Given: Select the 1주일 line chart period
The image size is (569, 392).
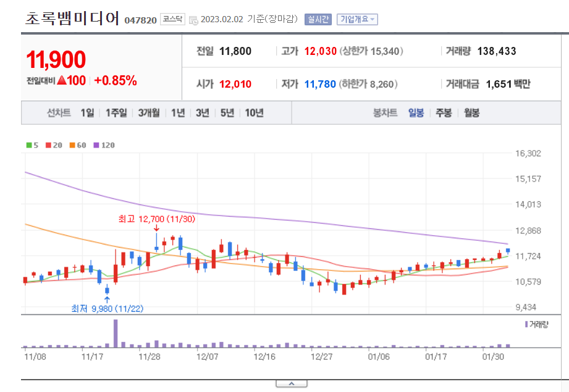Looking at the screenshot, I should coord(116,113).
